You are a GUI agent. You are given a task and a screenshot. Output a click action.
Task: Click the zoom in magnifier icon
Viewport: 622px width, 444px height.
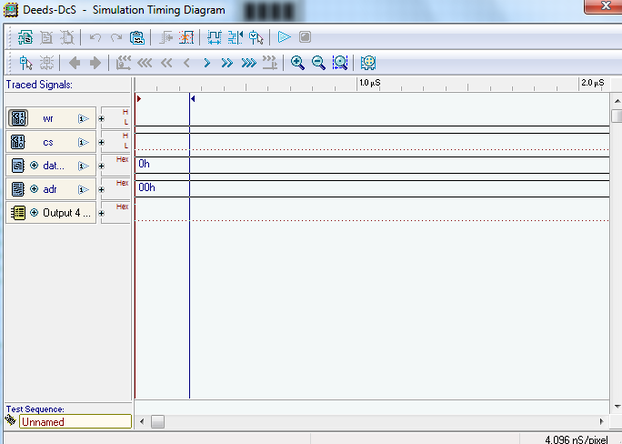click(297, 62)
